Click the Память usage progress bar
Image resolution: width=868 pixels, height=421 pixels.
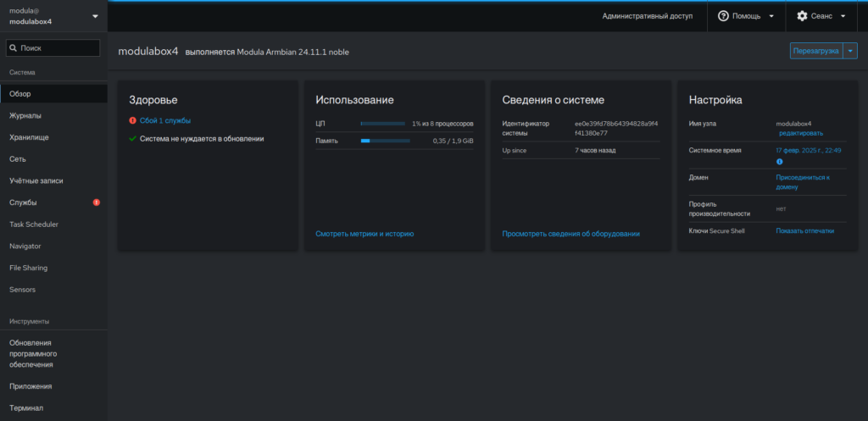(x=386, y=141)
